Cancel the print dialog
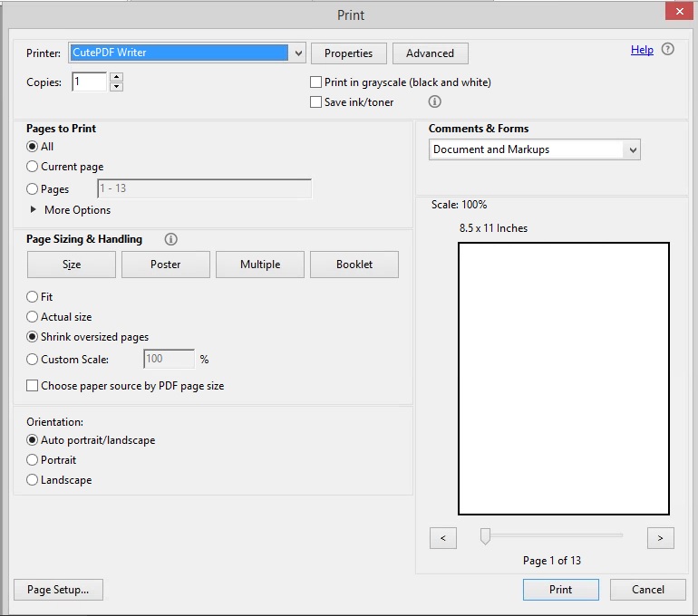The height and width of the screenshot is (616, 698). click(x=648, y=590)
